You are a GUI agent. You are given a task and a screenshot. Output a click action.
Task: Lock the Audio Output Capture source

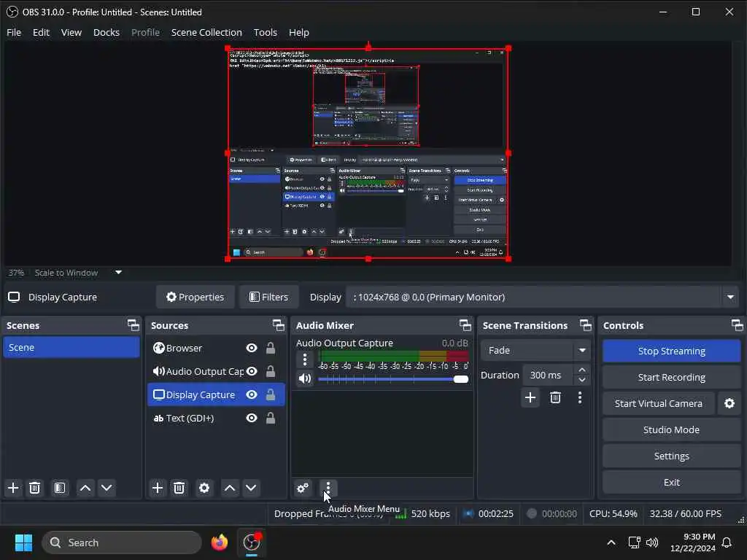(271, 371)
